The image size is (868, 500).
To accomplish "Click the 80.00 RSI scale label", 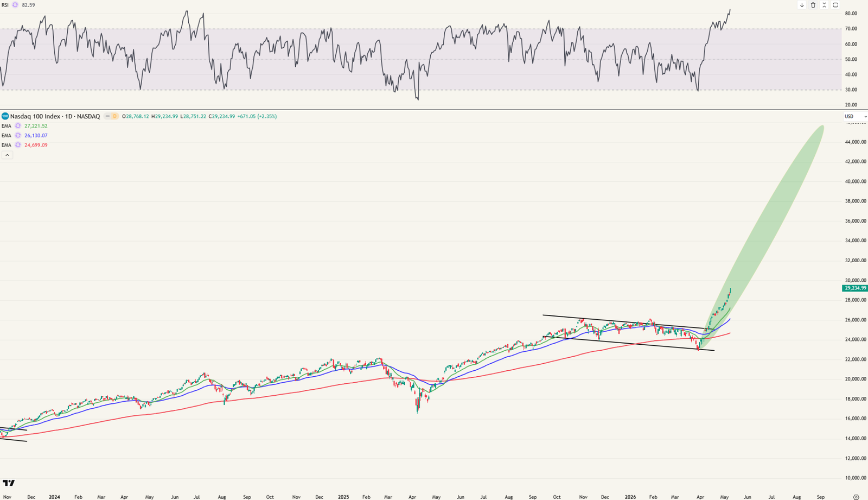I will point(851,14).
